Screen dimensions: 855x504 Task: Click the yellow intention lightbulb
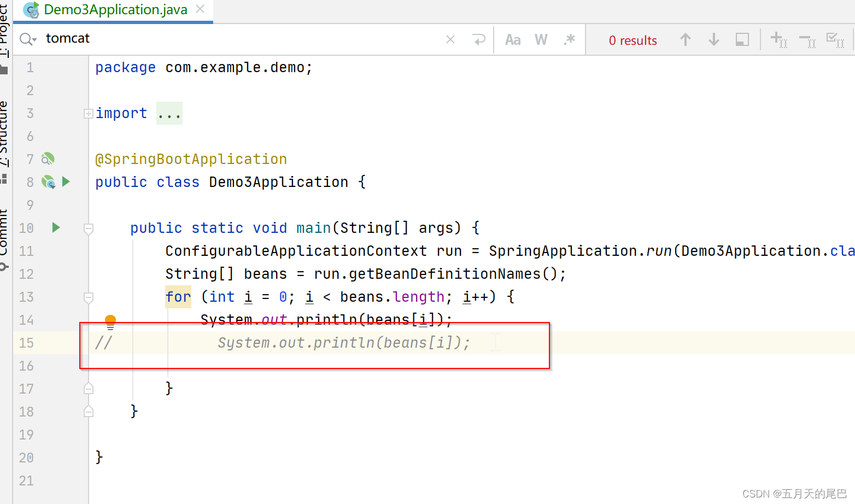[x=110, y=322]
